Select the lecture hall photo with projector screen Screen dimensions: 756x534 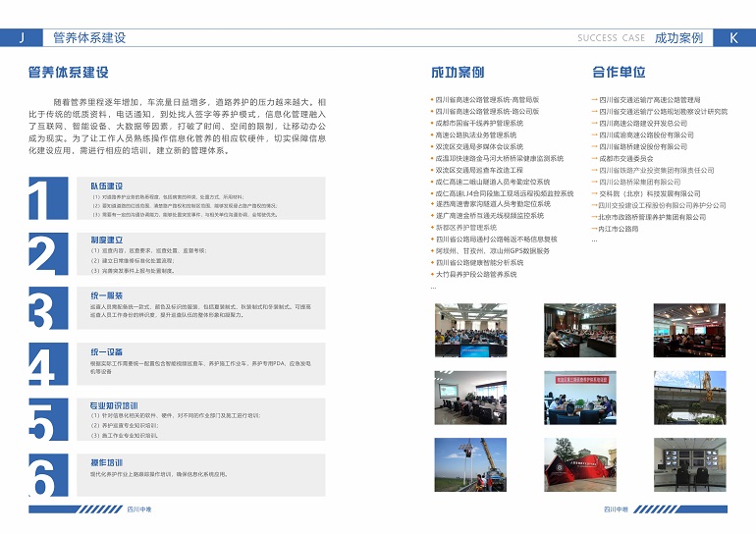pos(689,330)
